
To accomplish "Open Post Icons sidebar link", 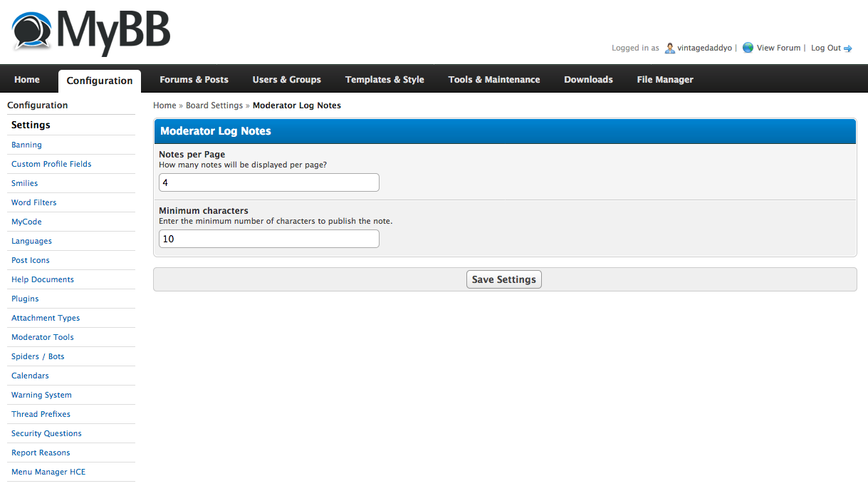I will (31, 260).
